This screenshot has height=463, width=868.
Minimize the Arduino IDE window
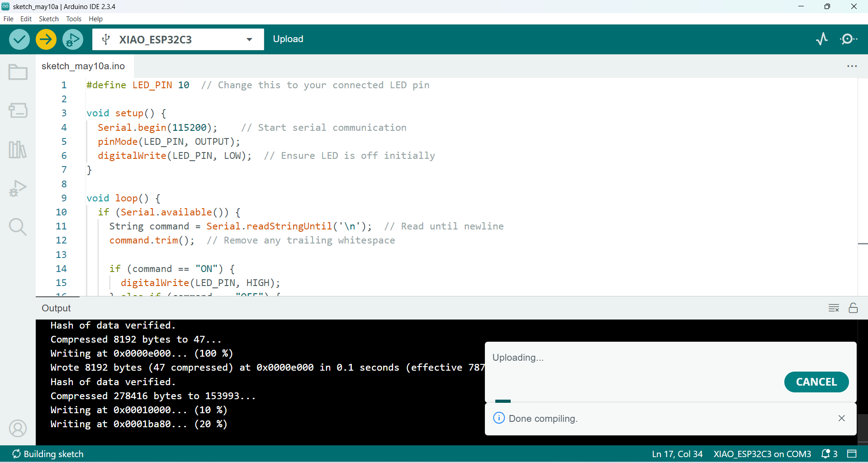point(801,6)
